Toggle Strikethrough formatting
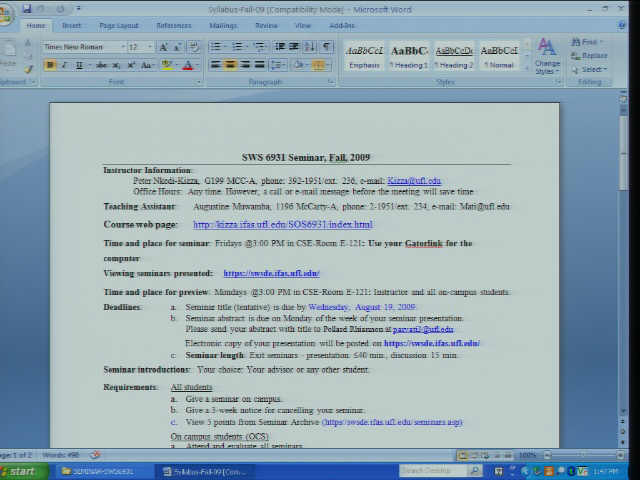 (x=101, y=65)
